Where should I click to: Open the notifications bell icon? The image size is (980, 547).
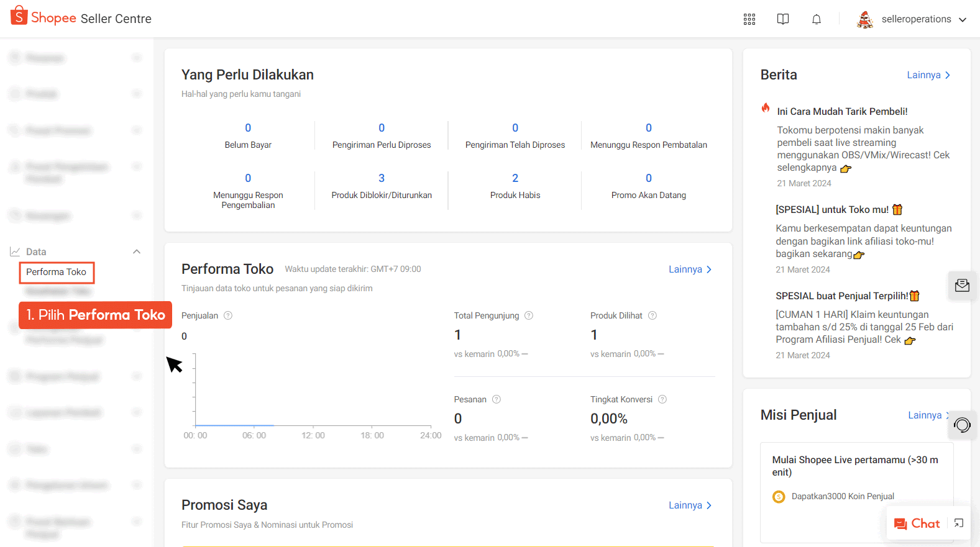point(817,19)
